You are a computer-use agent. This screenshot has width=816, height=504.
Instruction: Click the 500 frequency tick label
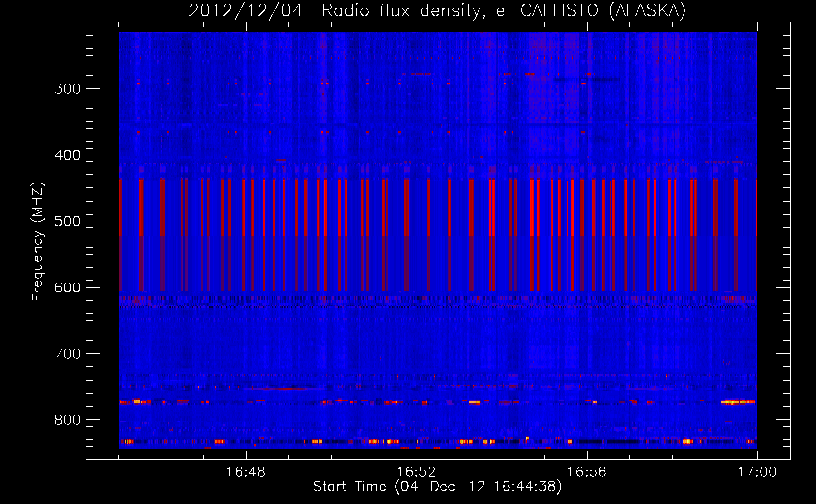(x=68, y=221)
